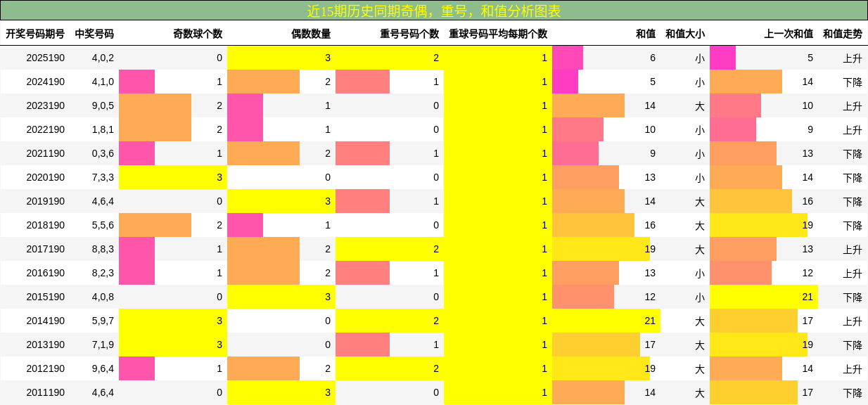The height and width of the screenshot is (405, 868).
Task: Click 下降 trend in row 2024190
Action: 853,82
